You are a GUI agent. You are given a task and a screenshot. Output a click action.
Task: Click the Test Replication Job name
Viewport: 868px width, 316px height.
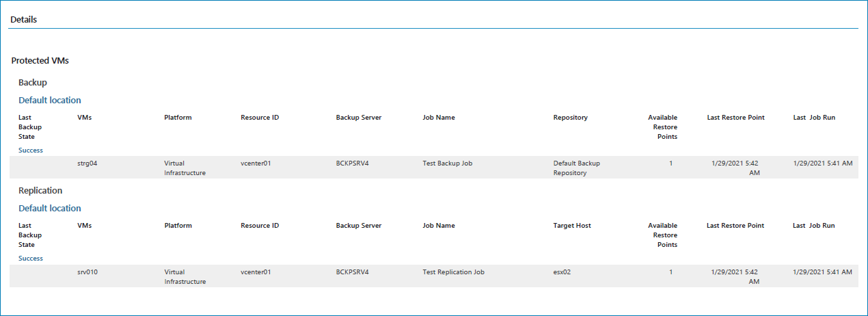454,272
